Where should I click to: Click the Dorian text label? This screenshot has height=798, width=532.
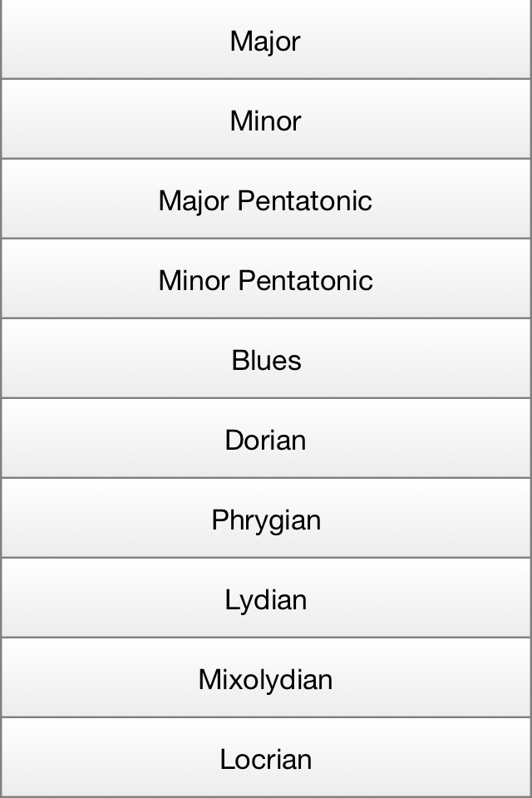[x=265, y=441]
